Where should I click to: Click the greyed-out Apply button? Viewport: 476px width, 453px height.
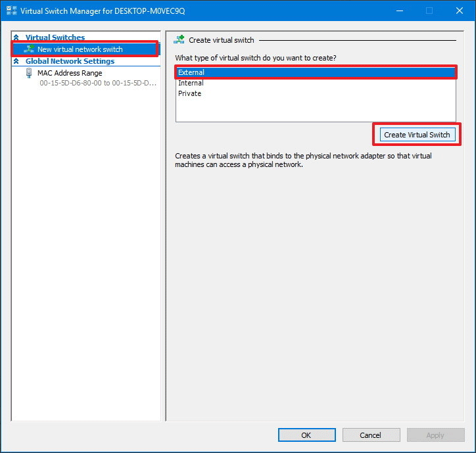(x=435, y=435)
